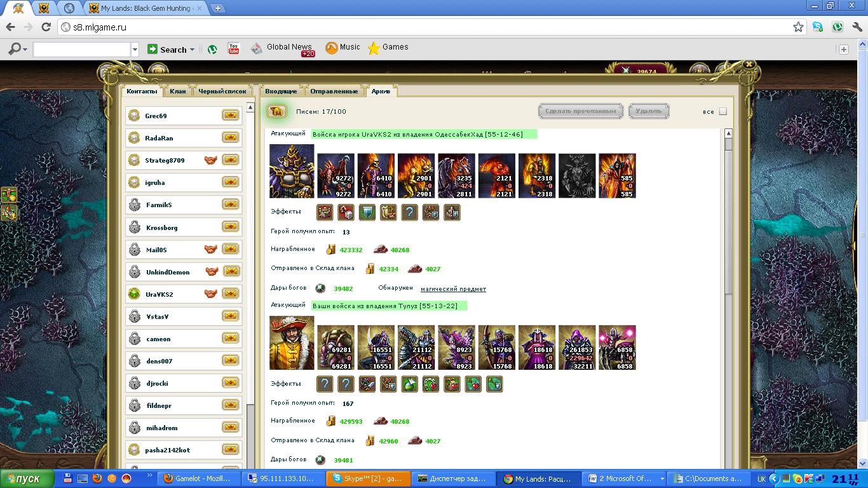The height and width of the screenshot is (488, 868).
Task: Switch to the Клан tab
Action: 178,91
